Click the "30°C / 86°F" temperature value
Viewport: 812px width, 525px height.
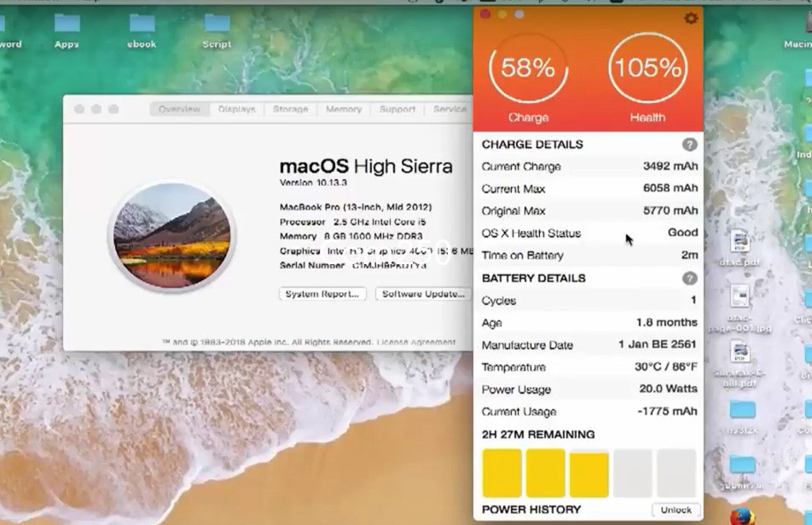click(x=666, y=366)
